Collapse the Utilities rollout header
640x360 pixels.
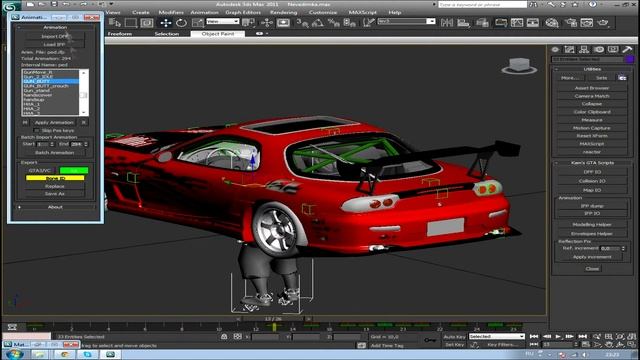pos(592,69)
